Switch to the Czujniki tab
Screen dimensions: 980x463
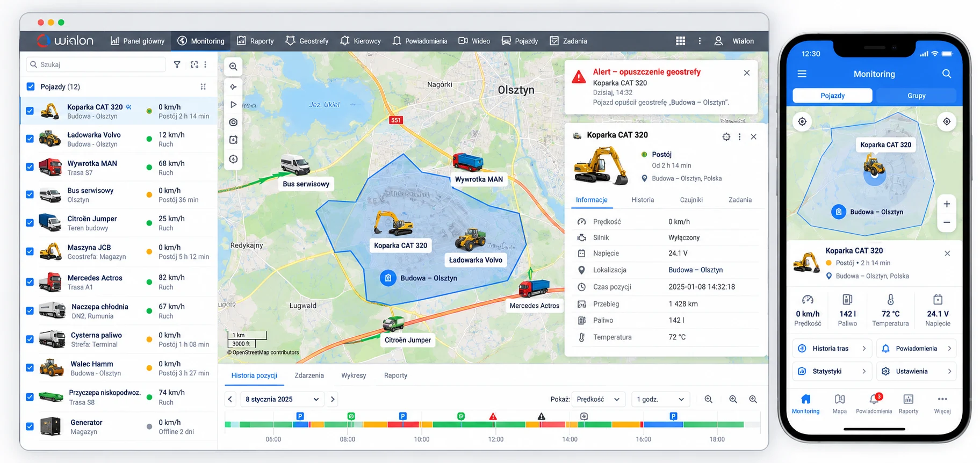tap(691, 200)
